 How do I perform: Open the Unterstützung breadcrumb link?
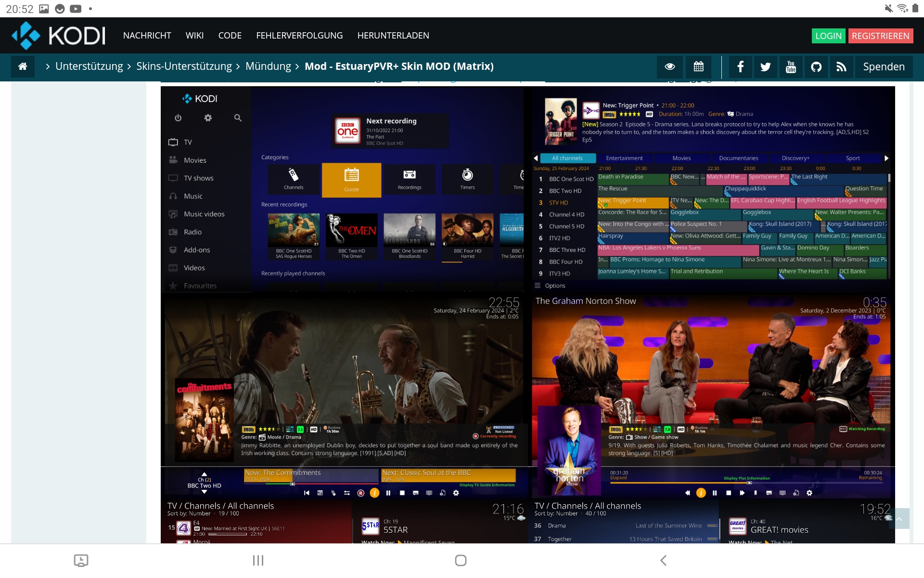pos(89,66)
